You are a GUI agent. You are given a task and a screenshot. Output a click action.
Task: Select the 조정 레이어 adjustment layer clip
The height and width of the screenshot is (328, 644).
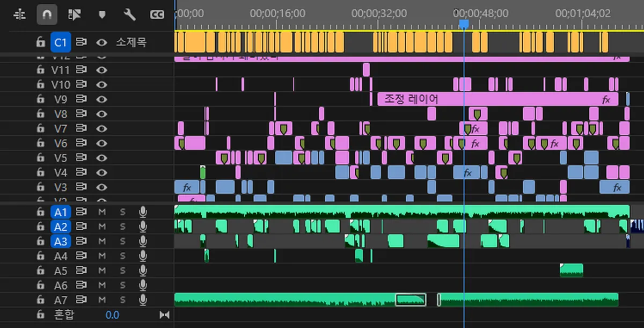coord(498,99)
